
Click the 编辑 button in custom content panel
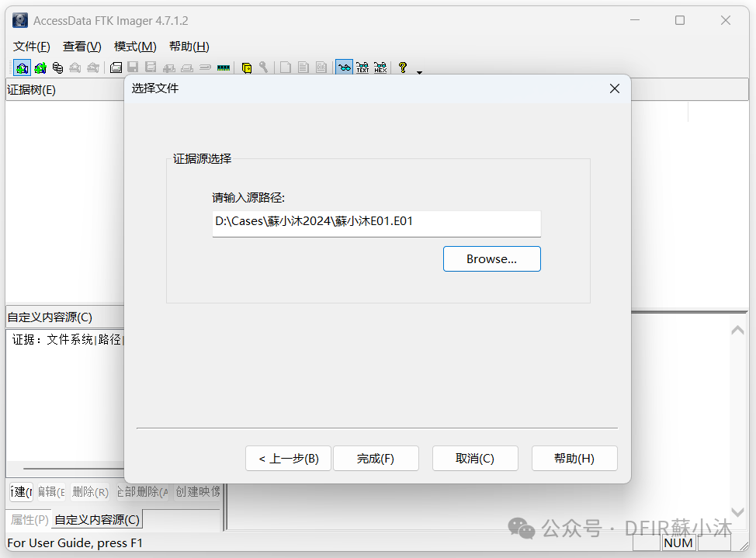50,492
